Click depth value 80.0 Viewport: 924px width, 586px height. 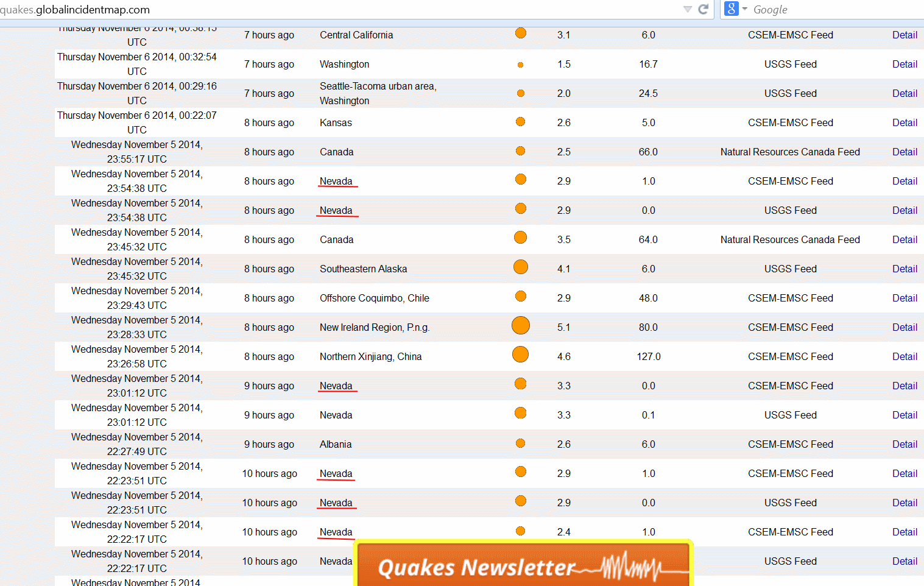(648, 327)
